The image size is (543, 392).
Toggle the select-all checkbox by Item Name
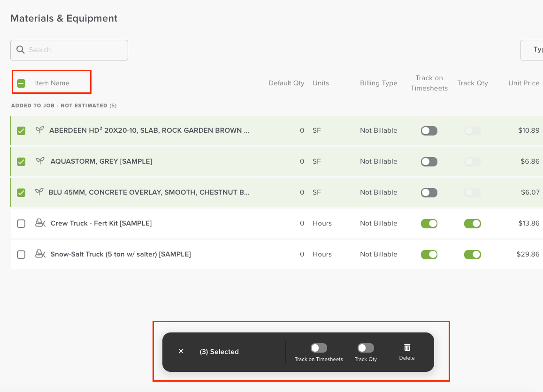coord(21,83)
